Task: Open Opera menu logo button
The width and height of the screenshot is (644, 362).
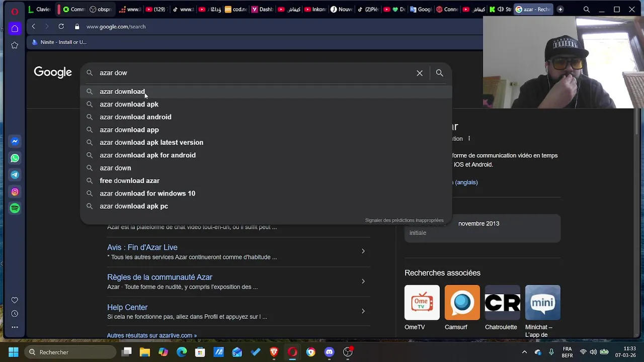Action: coord(15,11)
